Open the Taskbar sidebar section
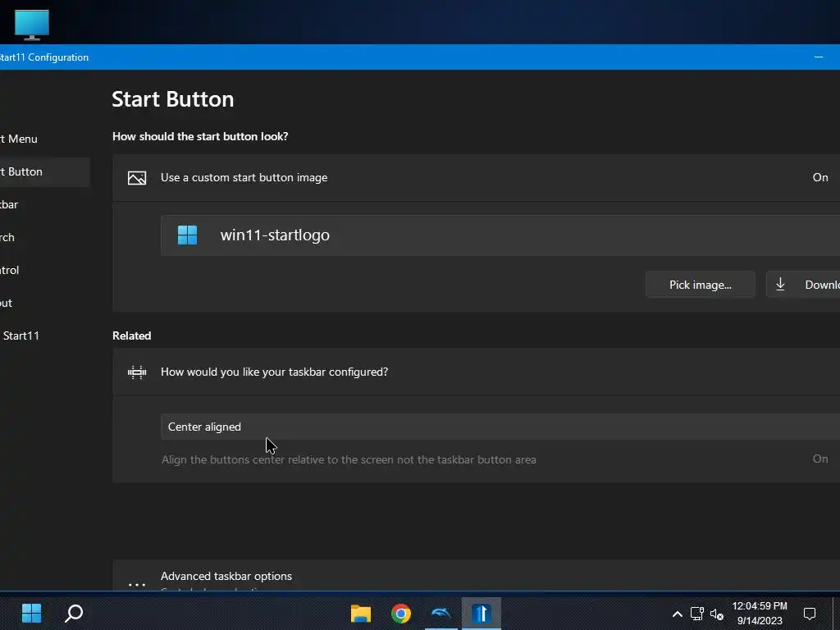 [9, 204]
